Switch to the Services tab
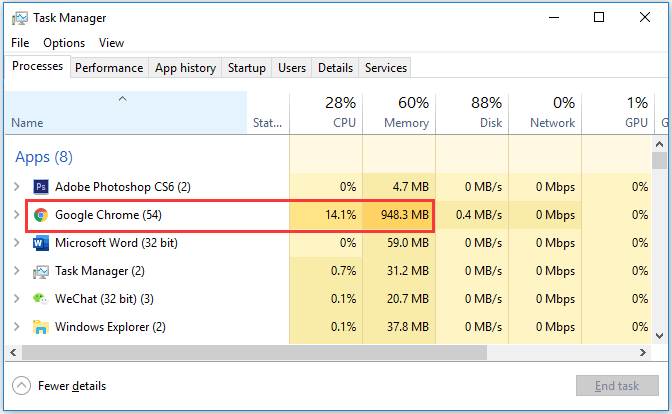Viewport: 672px width, 414px height. tap(386, 68)
